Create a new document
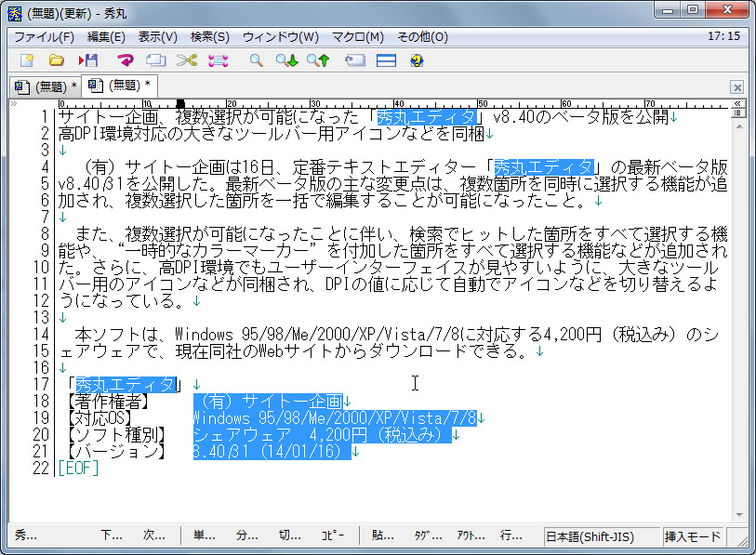The image size is (756, 555). tap(25, 59)
